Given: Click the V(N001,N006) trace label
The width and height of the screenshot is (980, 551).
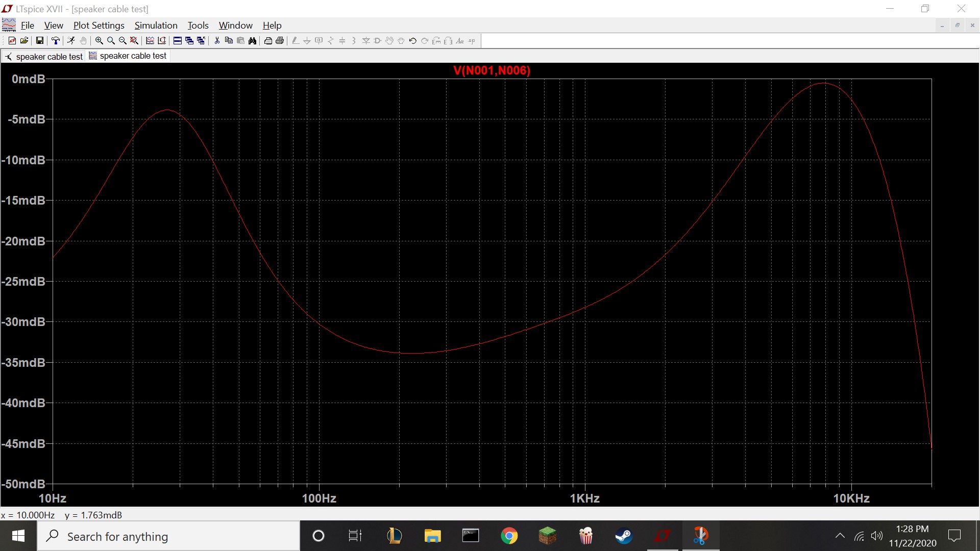Looking at the screenshot, I should point(492,71).
